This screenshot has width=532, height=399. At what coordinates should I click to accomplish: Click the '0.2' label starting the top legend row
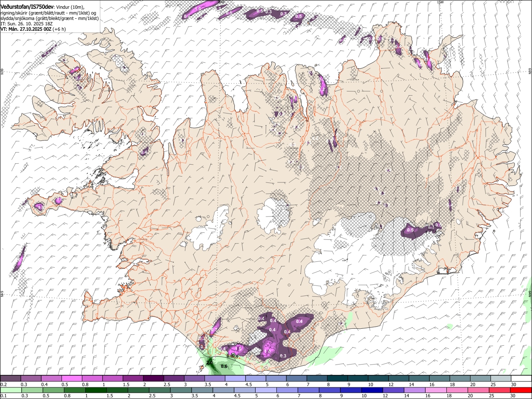[x=4, y=384]
